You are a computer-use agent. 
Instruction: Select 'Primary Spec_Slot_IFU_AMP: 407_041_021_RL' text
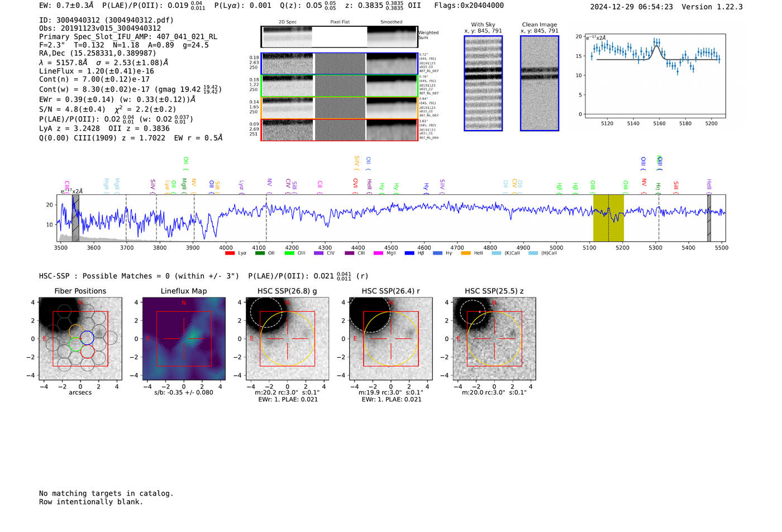tap(128, 37)
